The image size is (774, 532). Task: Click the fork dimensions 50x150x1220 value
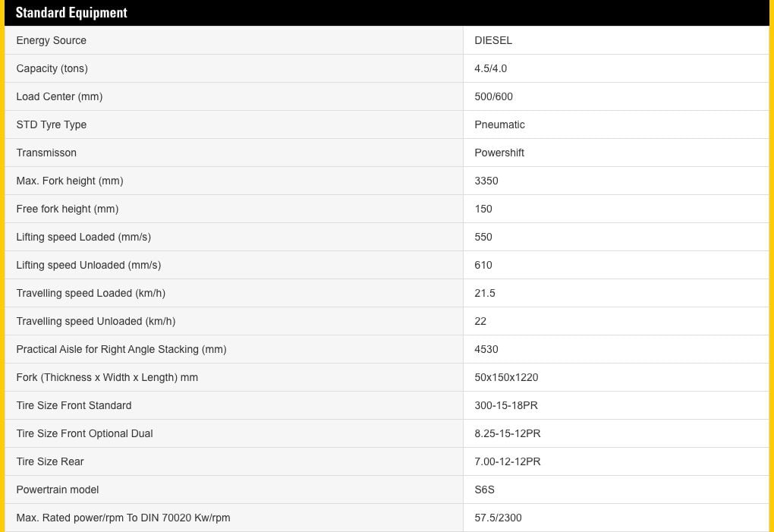pyautogui.click(x=506, y=377)
